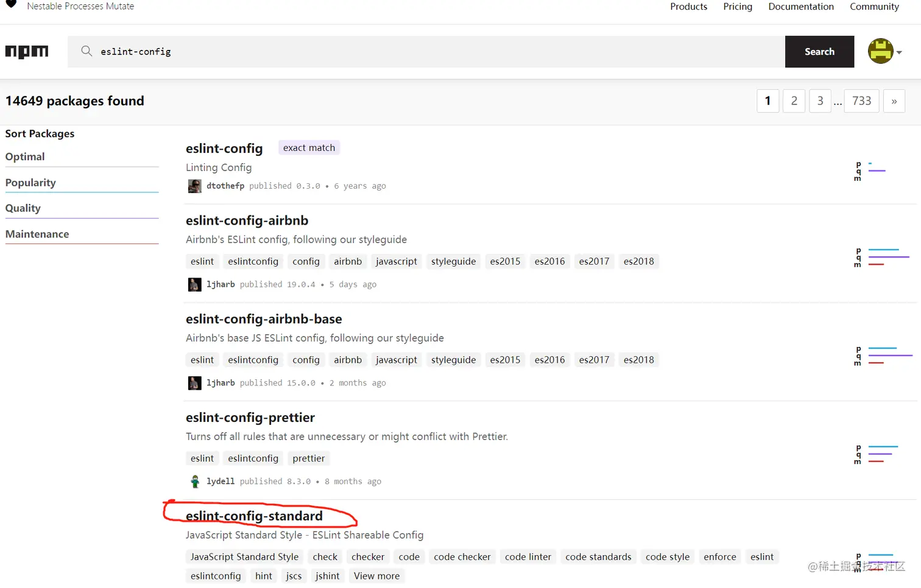This screenshot has height=588, width=921.
Task: Go to results page 1
Action: point(767,101)
